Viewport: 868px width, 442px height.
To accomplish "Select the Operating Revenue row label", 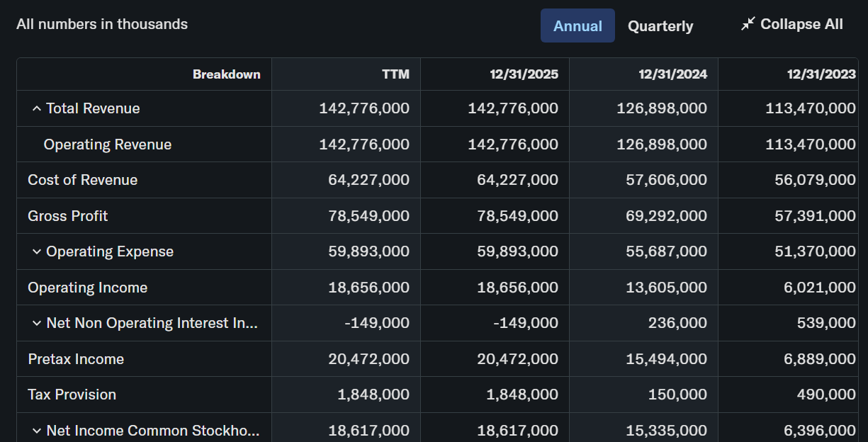I will click(x=108, y=144).
